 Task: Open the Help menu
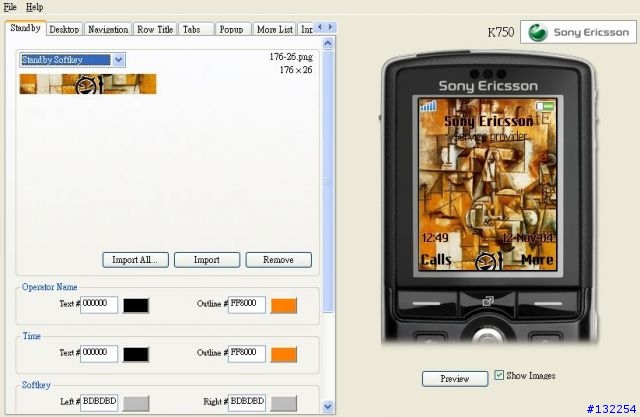pos(34,7)
